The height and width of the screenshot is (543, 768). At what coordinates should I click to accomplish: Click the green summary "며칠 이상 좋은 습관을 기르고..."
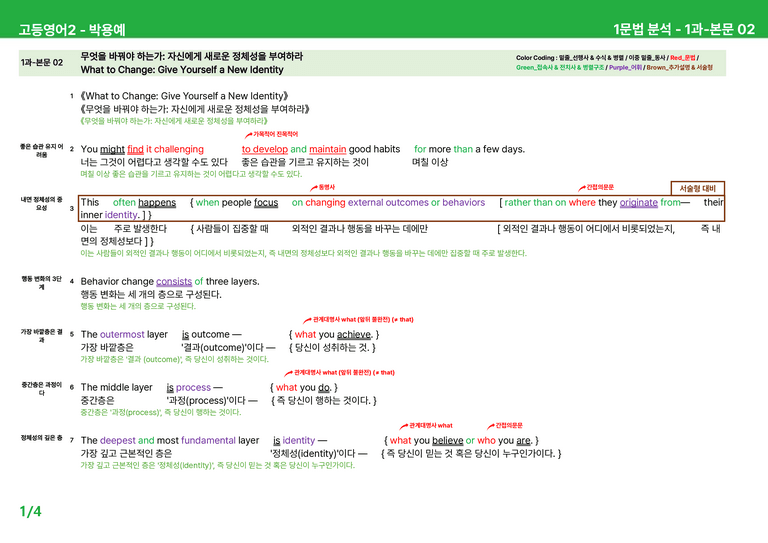(191, 174)
